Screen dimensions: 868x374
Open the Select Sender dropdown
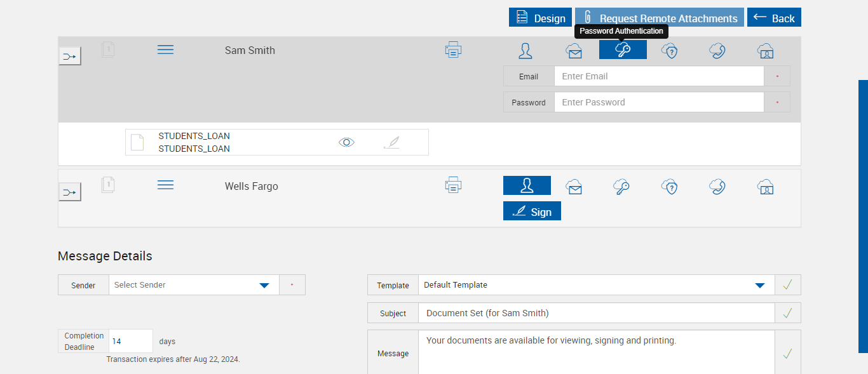(x=264, y=285)
